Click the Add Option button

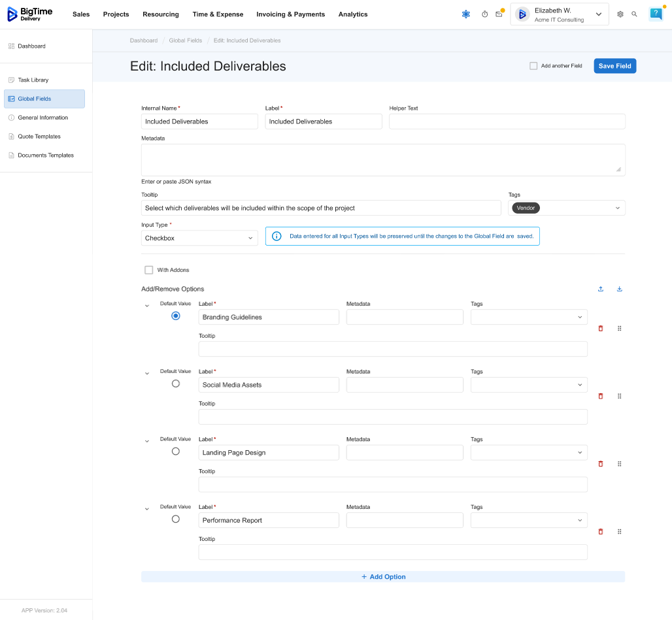pos(383,577)
